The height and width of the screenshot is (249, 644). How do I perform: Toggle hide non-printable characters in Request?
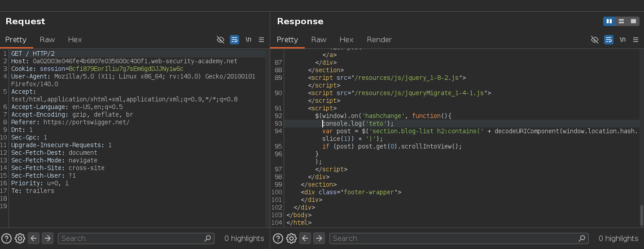click(x=220, y=39)
